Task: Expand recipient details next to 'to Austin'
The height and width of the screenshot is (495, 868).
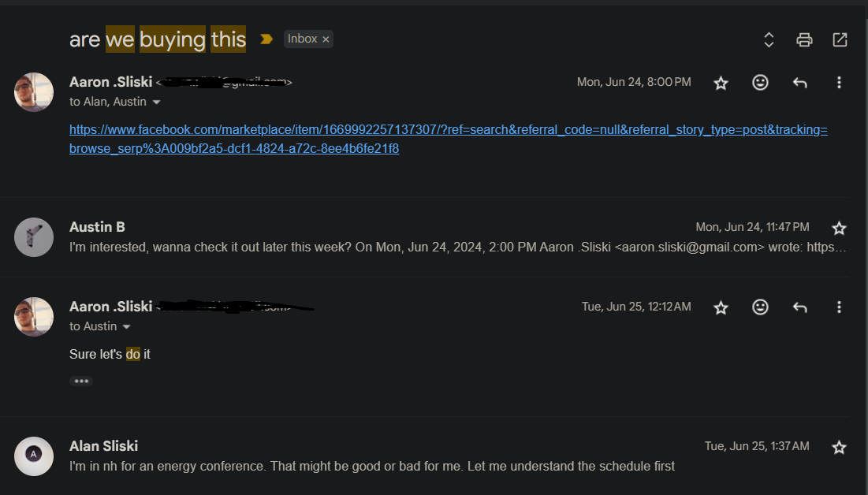Action: [126, 326]
